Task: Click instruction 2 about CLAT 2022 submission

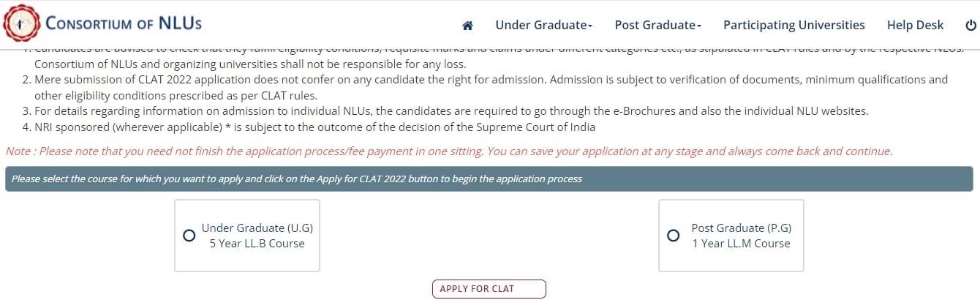Action: click(490, 87)
